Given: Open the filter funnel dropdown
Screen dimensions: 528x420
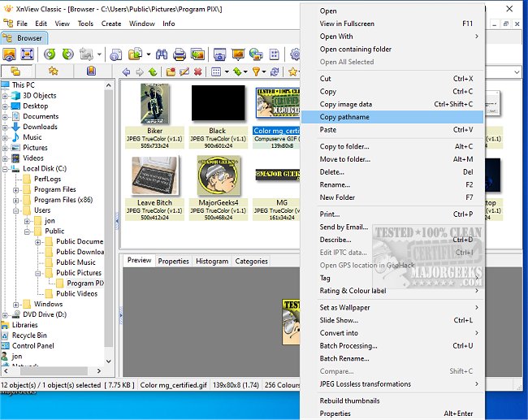Looking at the screenshot, I should point(258,72).
